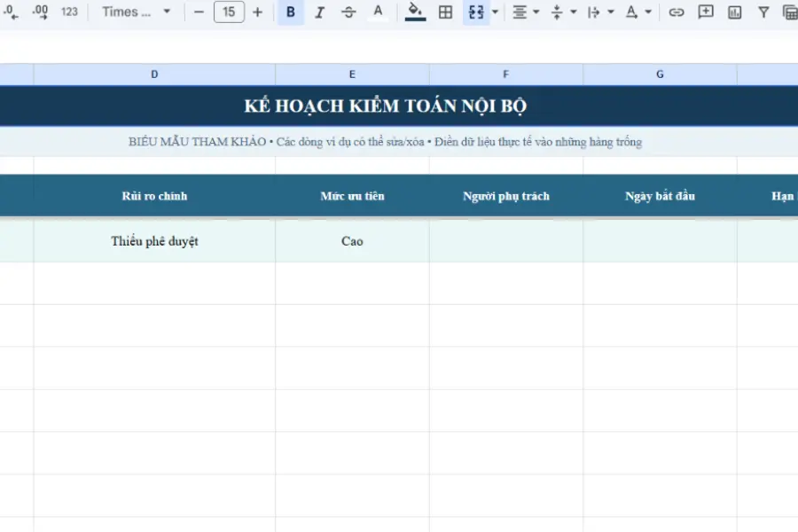Click the insert link icon
This screenshot has height=532, width=798.
pos(677,12)
